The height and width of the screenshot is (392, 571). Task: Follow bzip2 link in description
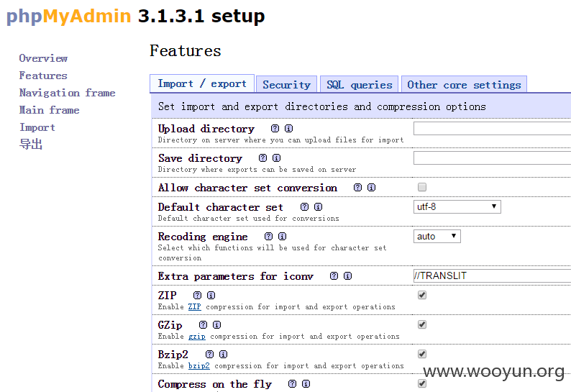(198, 366)
